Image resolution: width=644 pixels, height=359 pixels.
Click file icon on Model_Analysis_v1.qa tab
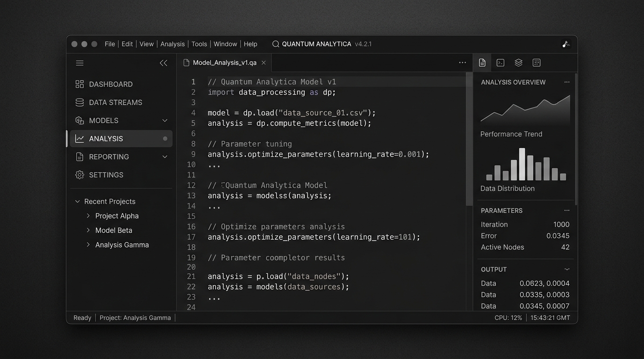(186, 63)
